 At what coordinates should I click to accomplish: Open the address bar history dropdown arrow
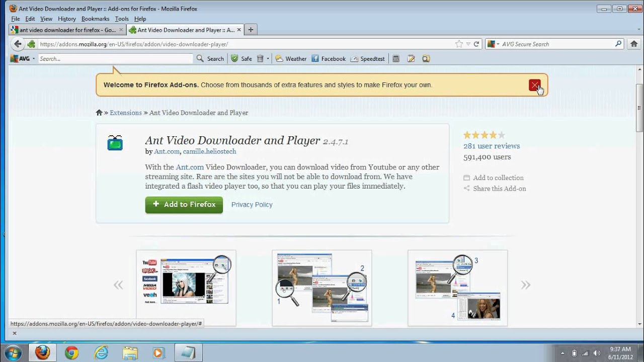pyautogui.click(x=468, y=44)
